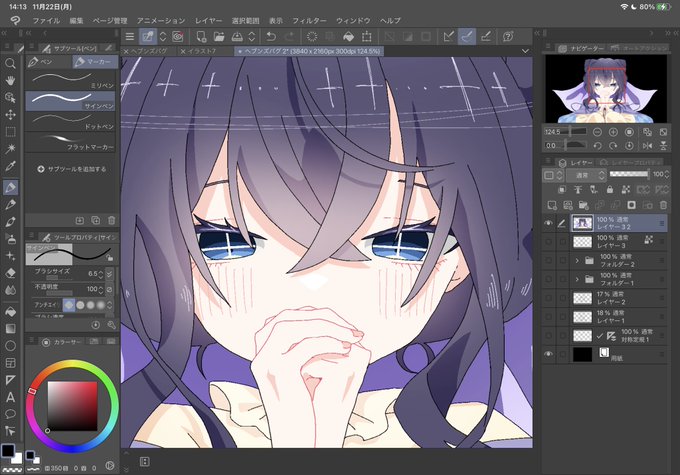This screenshot has height=475, width=680.
Task: Click layer opacity 100 stepper
Action: tap(667, 174)
